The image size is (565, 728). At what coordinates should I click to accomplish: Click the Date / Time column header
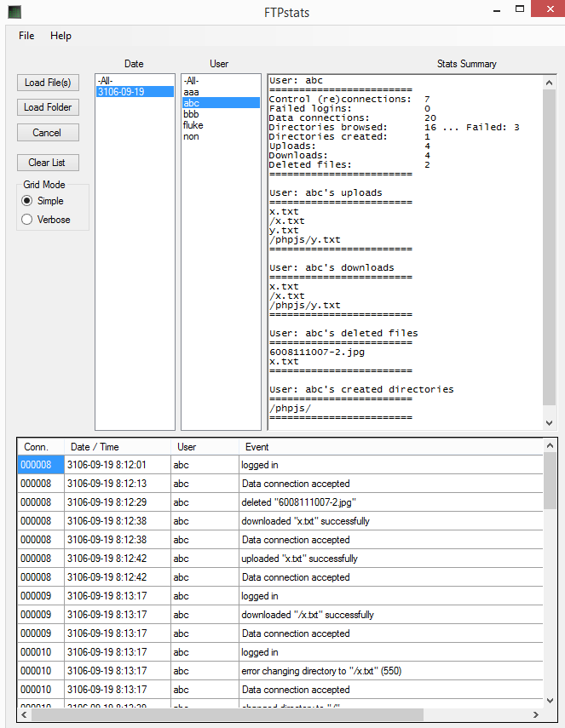[95, 447]
